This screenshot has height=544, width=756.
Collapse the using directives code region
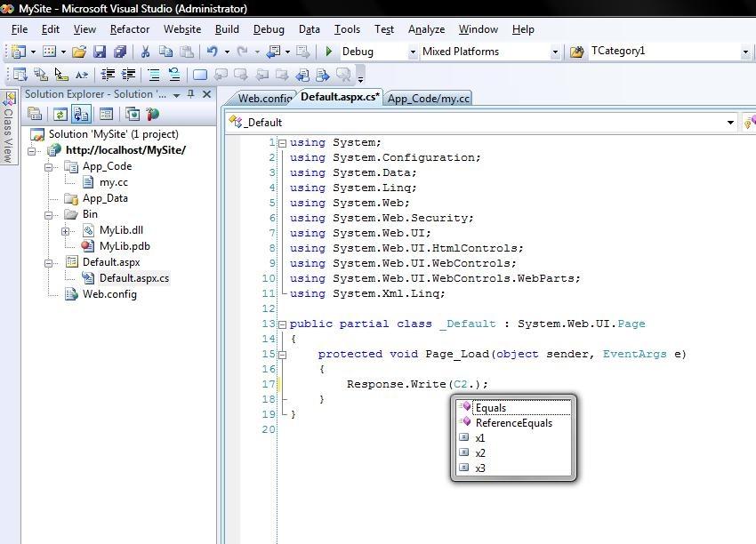tap(283, 143)
